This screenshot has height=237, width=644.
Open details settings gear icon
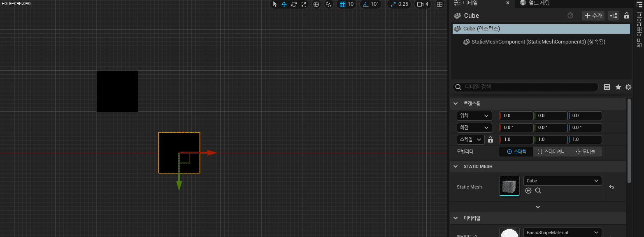pyautogui.click(x=628, y=87)
